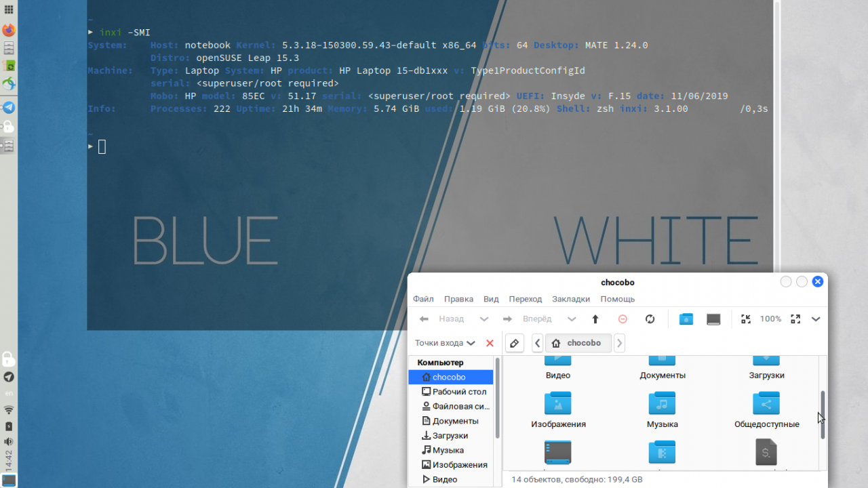
Task: Click the path bar right arrow
Action: (619, 343)
